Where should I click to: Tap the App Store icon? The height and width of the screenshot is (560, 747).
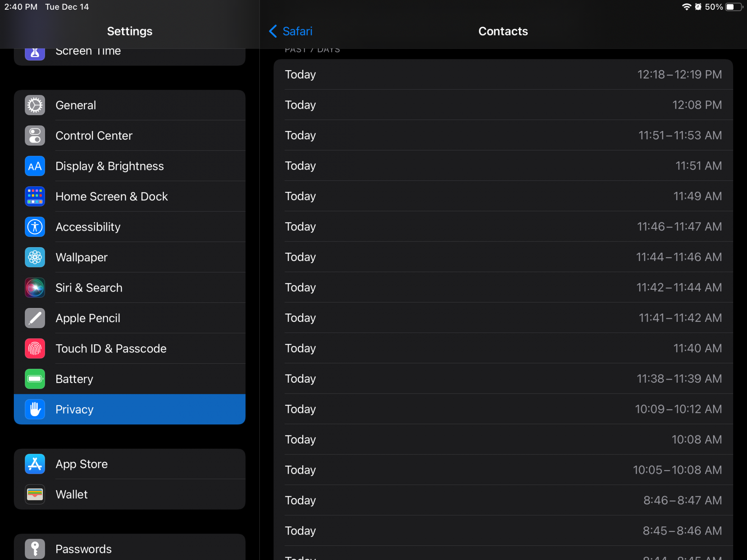pyautogui.click(x=35, y=464)
